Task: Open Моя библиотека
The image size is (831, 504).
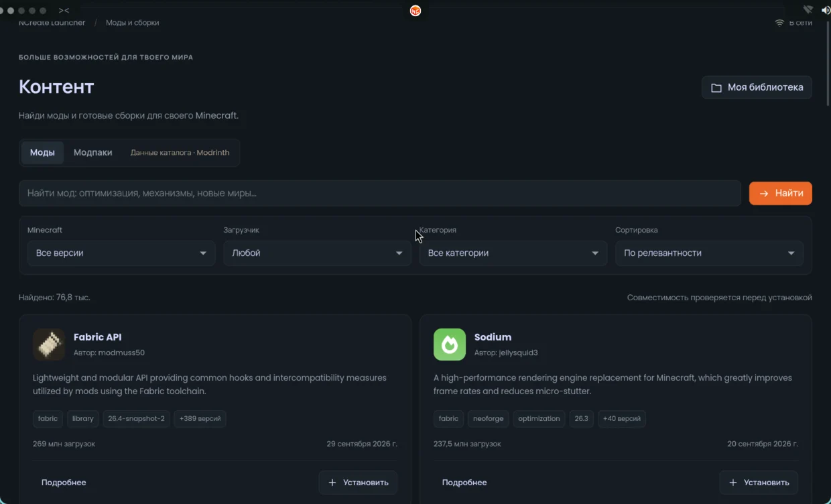Action: [x=757, y=88]
